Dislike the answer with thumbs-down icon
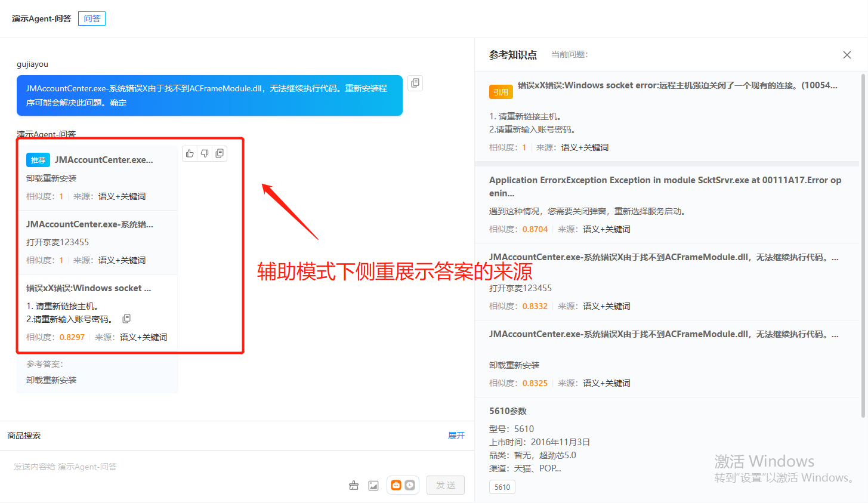Viewport: 868px width, 503px height. (205, 153)
